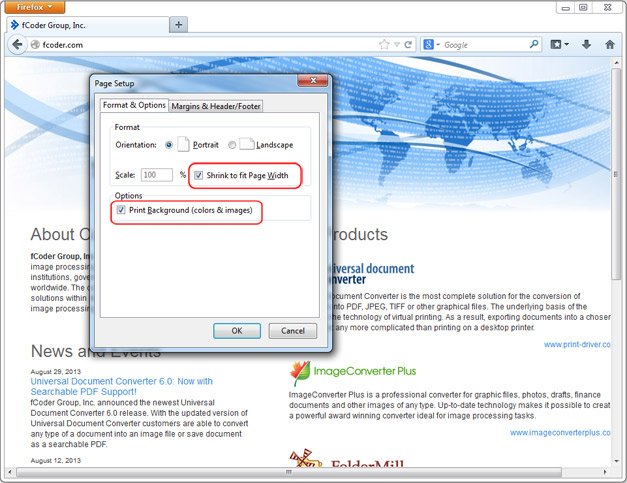Click the Google search input field
Screen dimensions: 627x483
pos(486,45)
